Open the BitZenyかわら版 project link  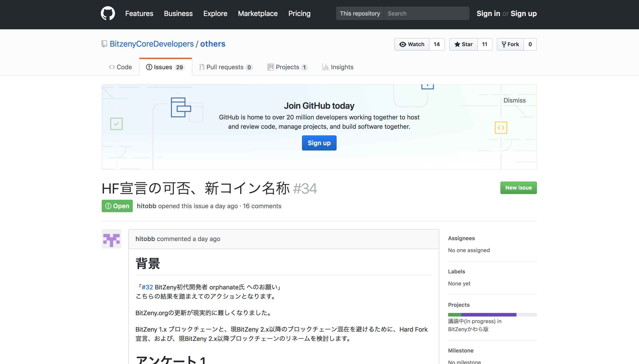pos(468,329)
